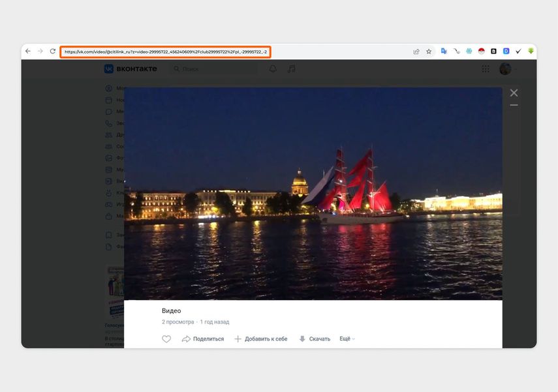Click the light blue snowflake extension icon
The height and width of the screenshot is (392, 558).
click(x=469, y=52)
